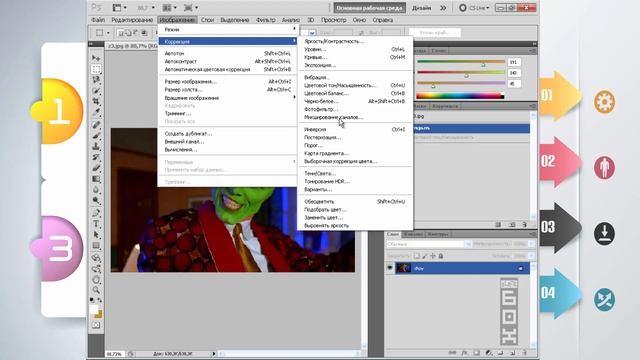This screenshot has width=640, height=360.
Task: Select the Zoom tool in the toolbox
Action: point(96,290)
